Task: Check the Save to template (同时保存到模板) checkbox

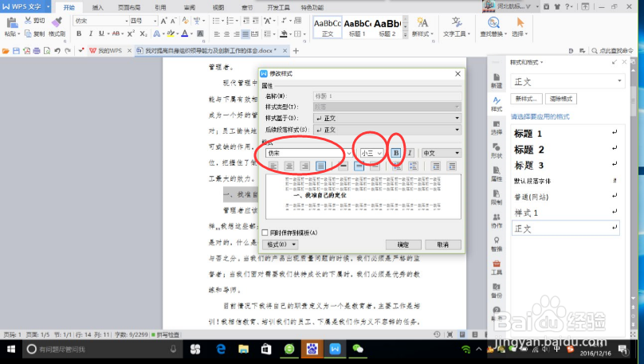Action: 265,233
